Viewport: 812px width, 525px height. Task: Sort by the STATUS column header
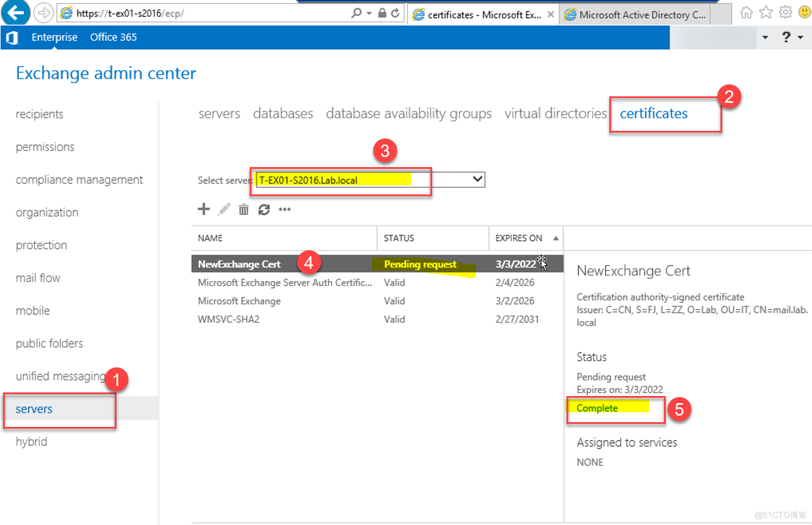[433, 238]
